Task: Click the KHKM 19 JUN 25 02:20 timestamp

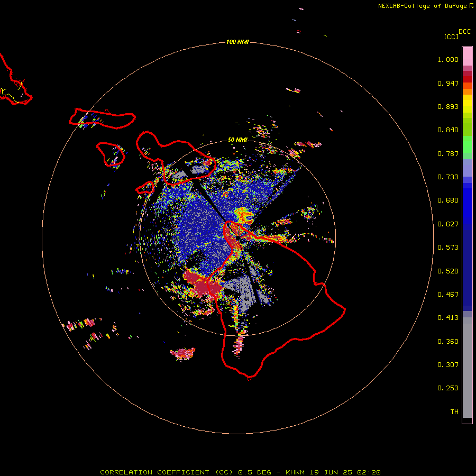Action: click(x=333, y=472)
